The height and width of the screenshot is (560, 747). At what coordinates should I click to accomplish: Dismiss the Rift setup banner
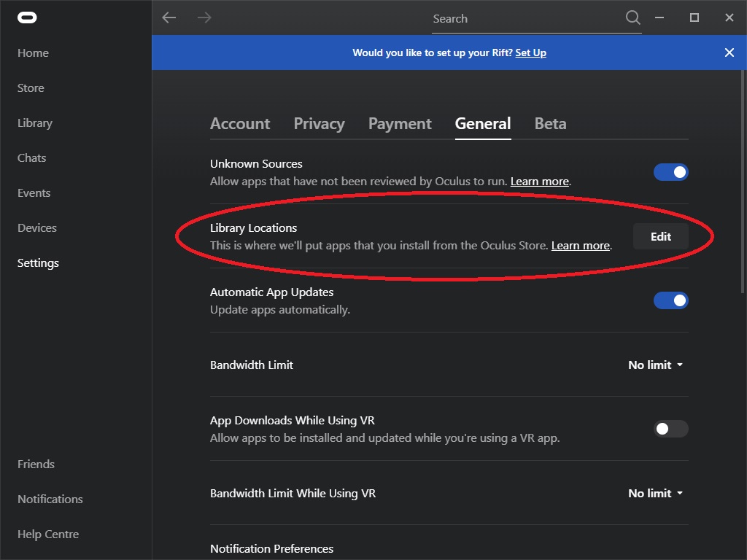coord(729,52)
